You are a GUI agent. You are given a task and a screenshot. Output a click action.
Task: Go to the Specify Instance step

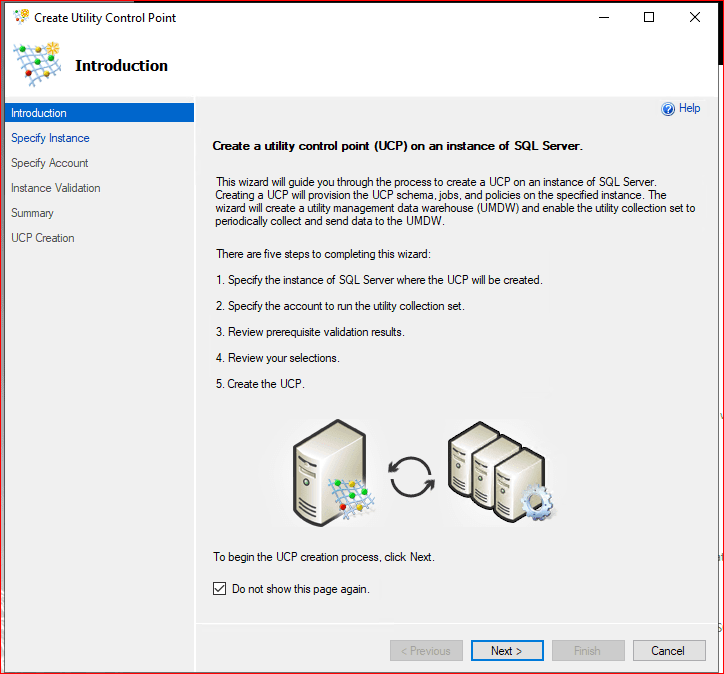click(50, 138)
